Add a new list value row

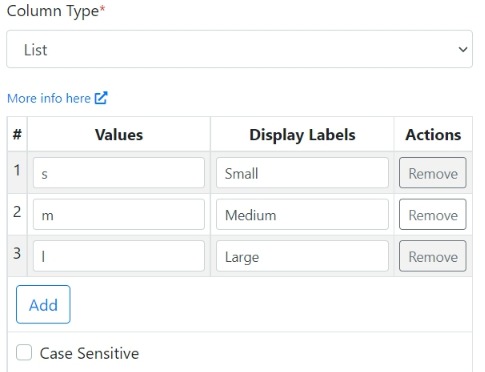tap(43, 304)
